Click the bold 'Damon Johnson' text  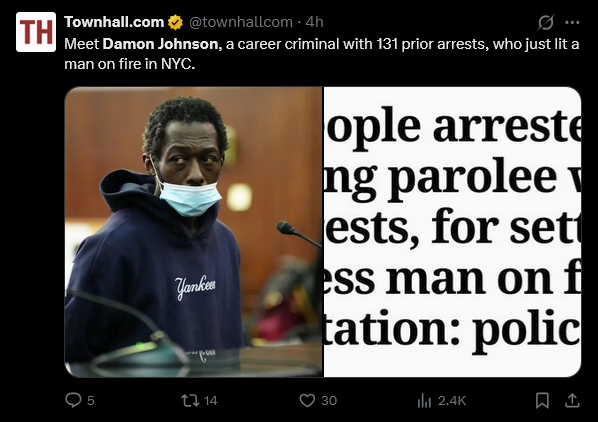(162, 44)
